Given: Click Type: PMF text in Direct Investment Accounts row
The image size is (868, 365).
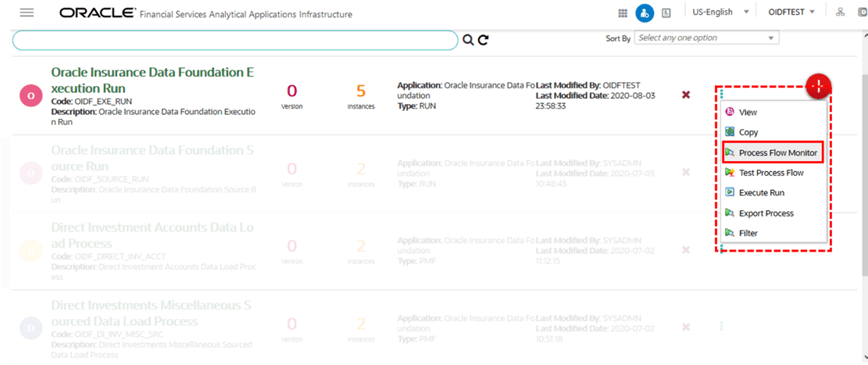Looking at the screenshot, I should coord(416,260).
